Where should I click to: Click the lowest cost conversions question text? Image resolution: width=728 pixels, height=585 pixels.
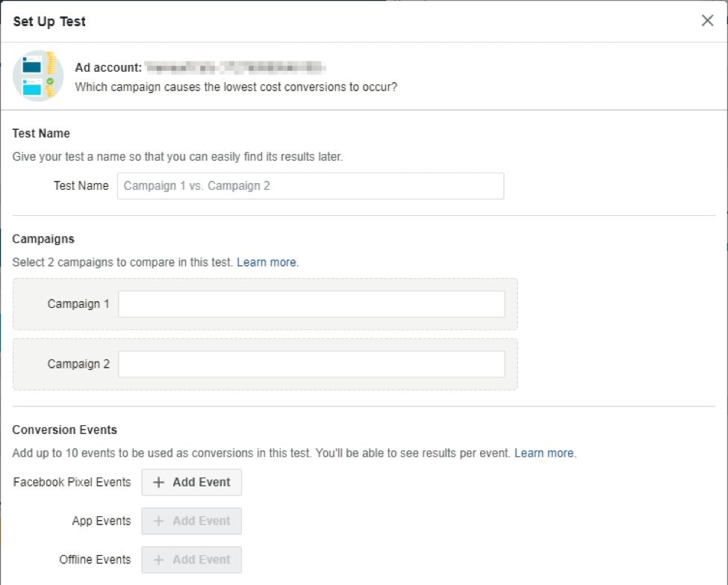pos(236,87)
